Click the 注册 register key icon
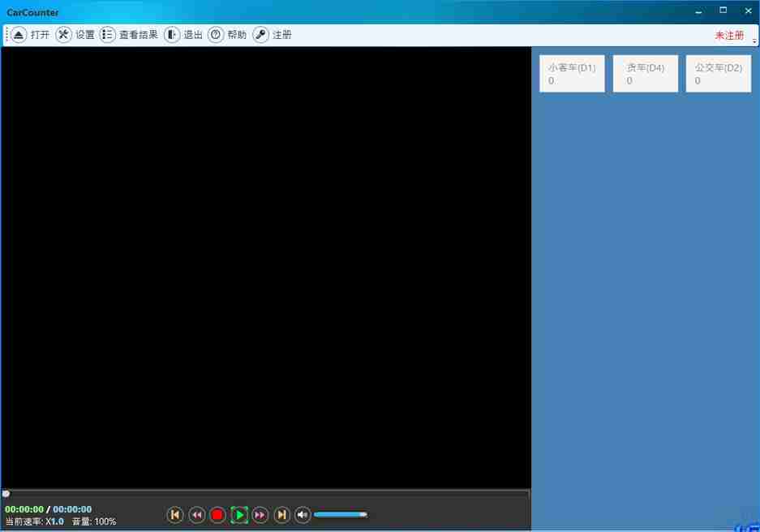The width and height of the screenshot is (760, 532). [x=261, y=35]
